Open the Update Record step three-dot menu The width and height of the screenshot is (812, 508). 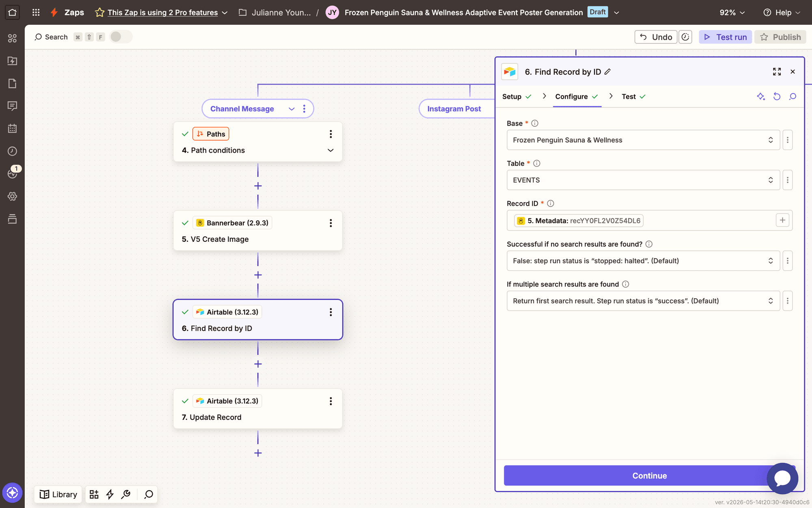(x=331, y=401)
